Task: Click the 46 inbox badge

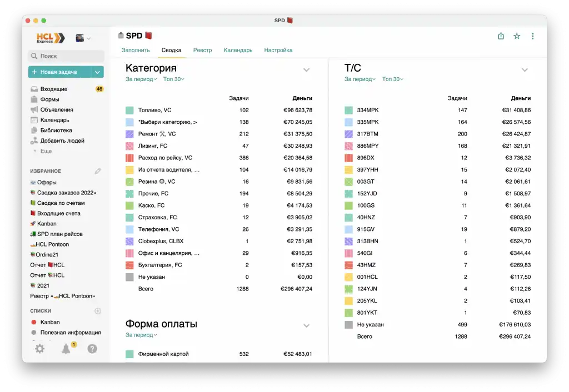Action: point(99,89)
